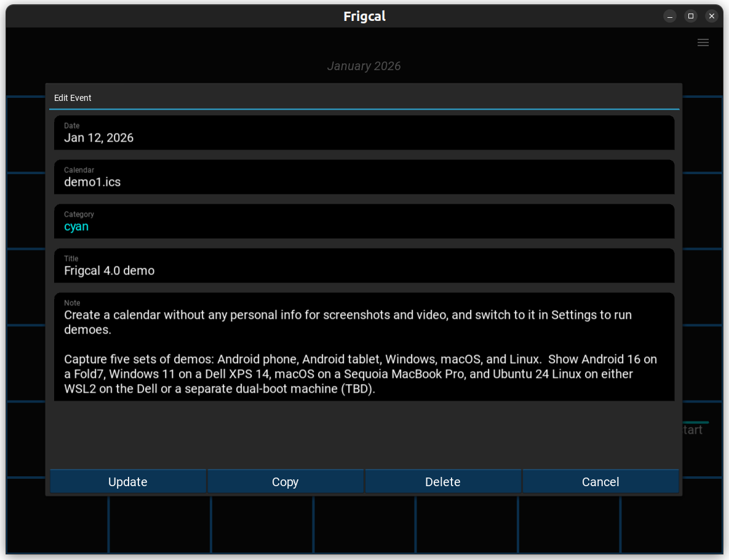Screen dimensions: 729x560
Task: Dismiss the dialog with Cancel
Action: pos(600,482)
